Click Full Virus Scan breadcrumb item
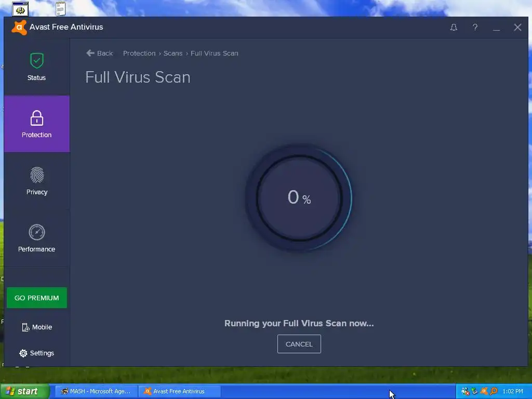The height and width of the screenshot is (399, 532). 215,54
